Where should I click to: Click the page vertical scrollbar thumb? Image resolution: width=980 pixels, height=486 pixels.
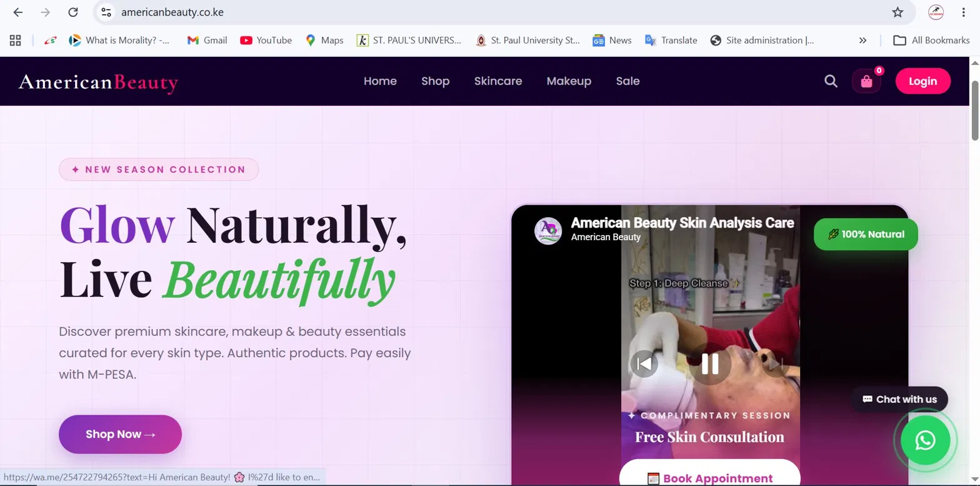(974, 109)
